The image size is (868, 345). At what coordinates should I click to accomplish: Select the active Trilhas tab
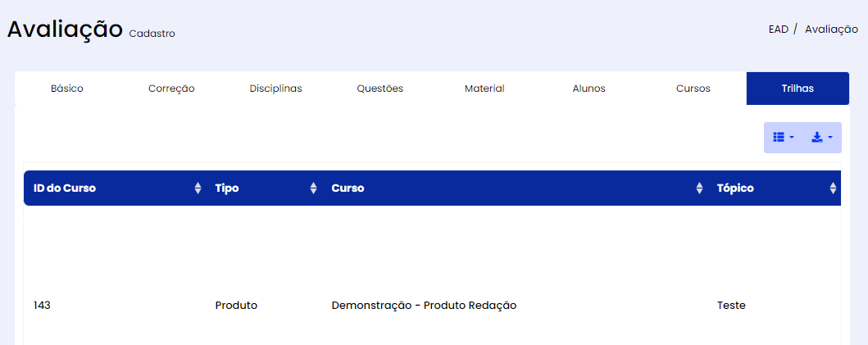point(798,89)
